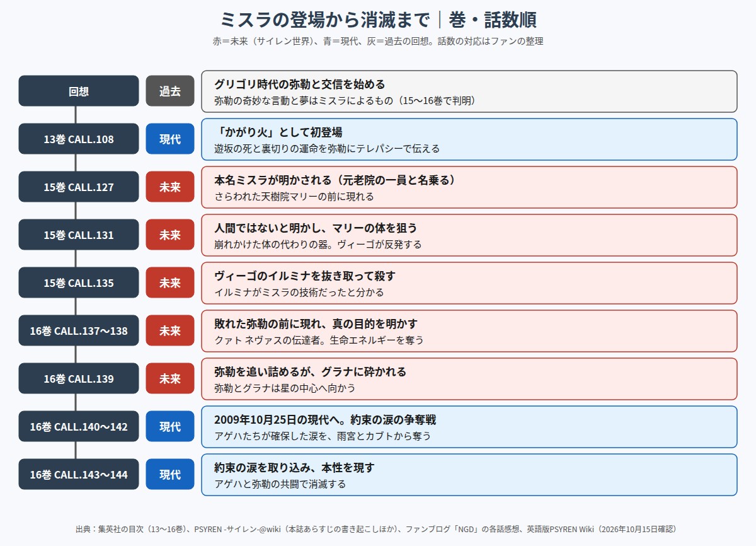The width and height of the screenshot is (756, 546).
Task: Click text アゲハと弥勒の共闘で消滅する
Action: click(280, 484)
